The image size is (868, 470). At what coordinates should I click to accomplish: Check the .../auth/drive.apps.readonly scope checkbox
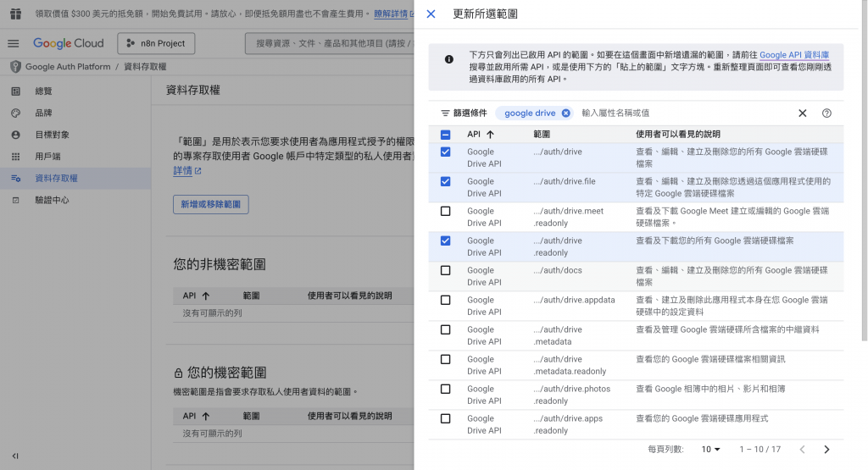[x=446, y=418]
